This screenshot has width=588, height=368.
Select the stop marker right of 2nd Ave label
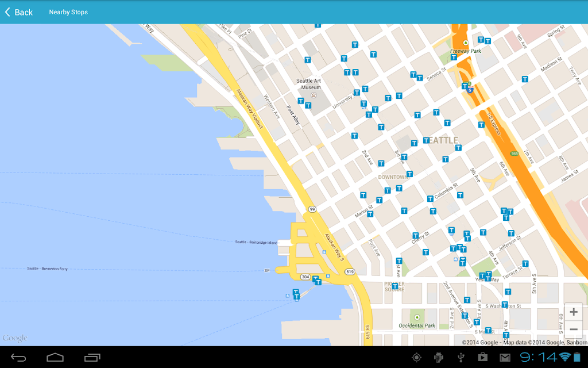click(x=381, y=163)
